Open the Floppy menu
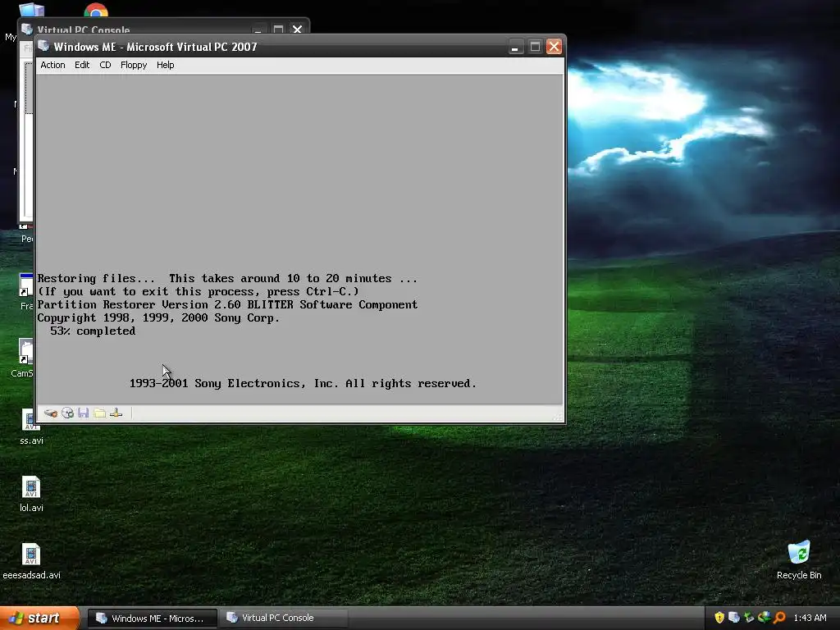Screen dimensions: 840x630 pos(134,65)
